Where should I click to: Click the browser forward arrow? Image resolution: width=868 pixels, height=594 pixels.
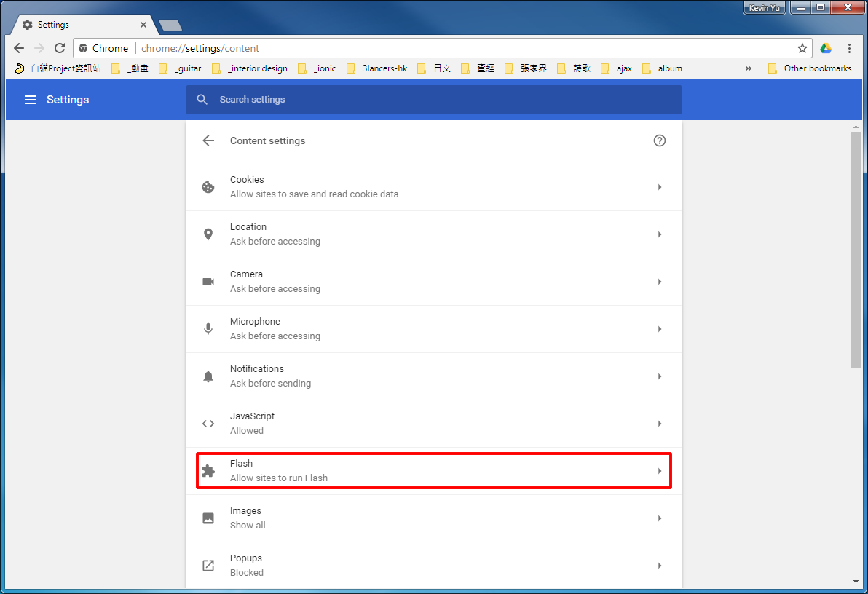tap(39, 48)
